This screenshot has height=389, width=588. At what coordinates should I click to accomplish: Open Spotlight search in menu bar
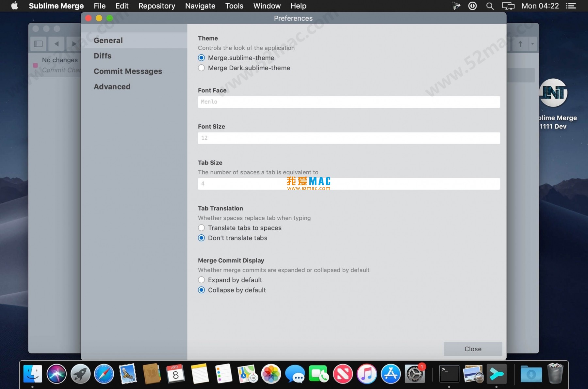pos(490,6)
